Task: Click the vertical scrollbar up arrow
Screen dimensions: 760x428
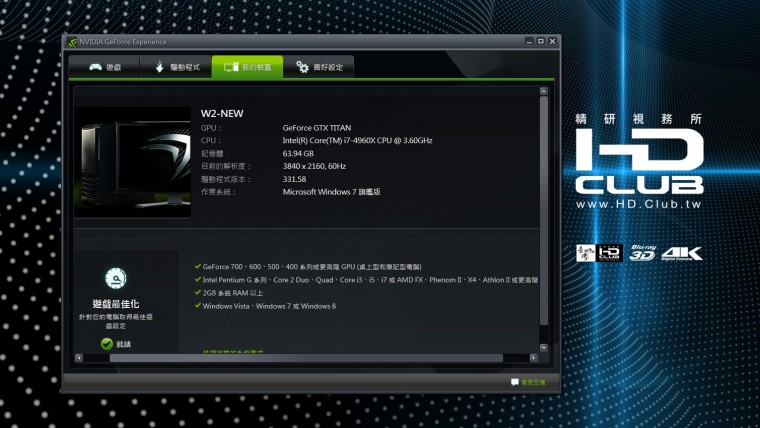Action: pyautogui.click(x=544, y=91)
